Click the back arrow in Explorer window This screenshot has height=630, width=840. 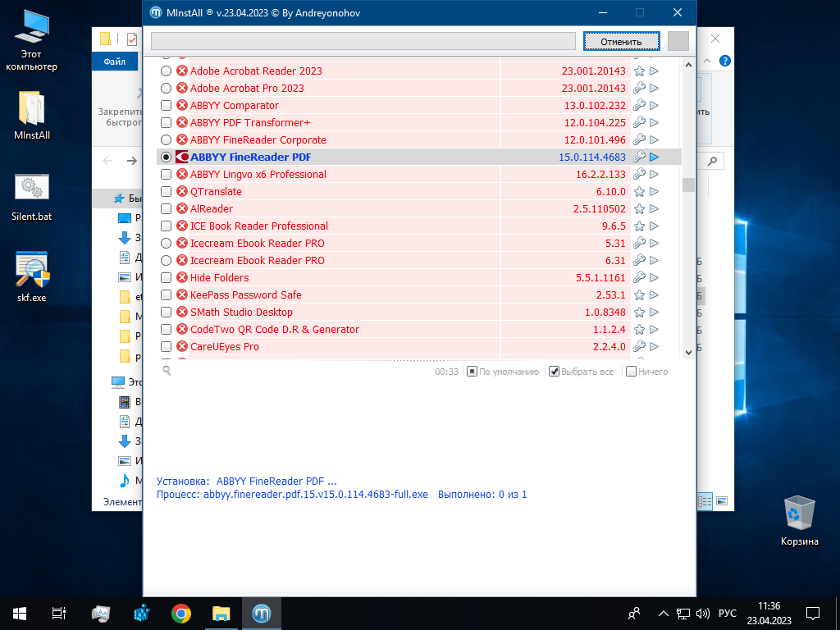(107, 161)
